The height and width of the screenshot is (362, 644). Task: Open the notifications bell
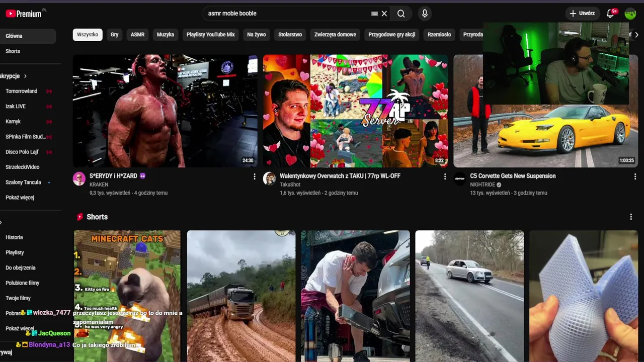click(610, 14)
